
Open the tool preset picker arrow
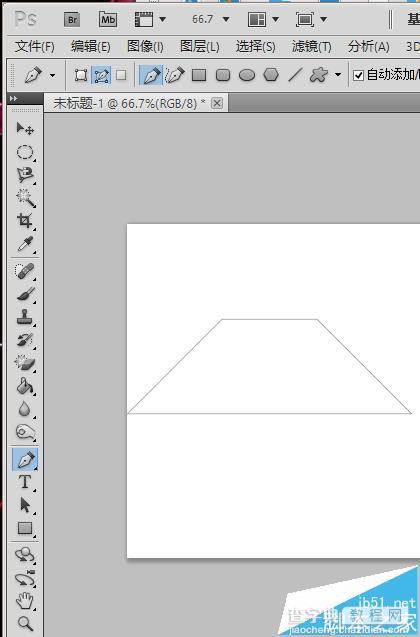(52, 75)
